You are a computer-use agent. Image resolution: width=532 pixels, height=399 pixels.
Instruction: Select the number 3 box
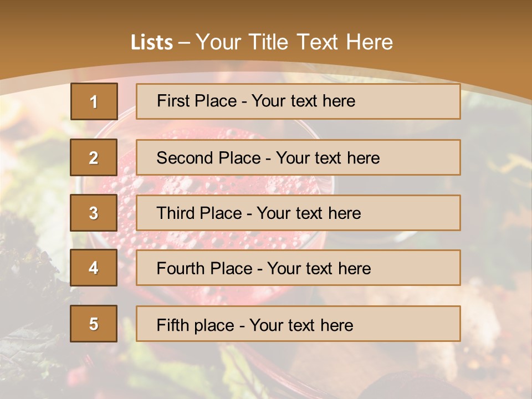pyautogui.click(x=94, y=213)
